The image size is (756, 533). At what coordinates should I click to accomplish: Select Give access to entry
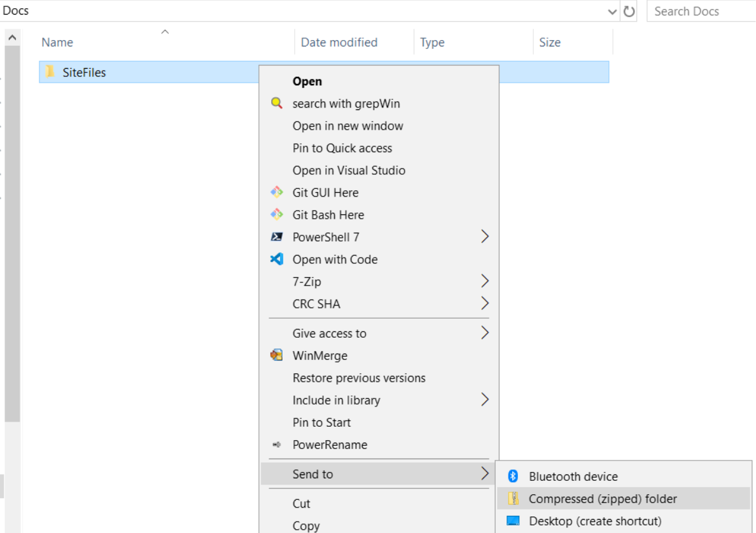379,333
